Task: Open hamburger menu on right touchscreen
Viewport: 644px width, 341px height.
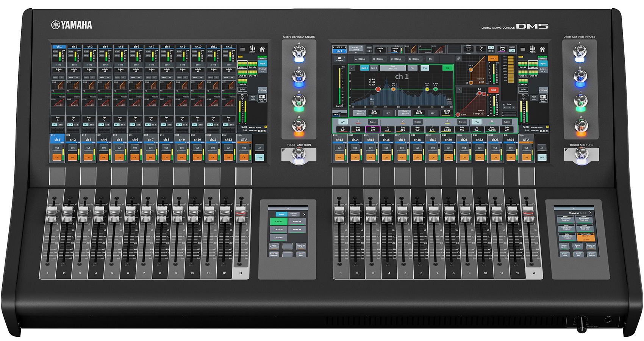Action: point(523,49)
